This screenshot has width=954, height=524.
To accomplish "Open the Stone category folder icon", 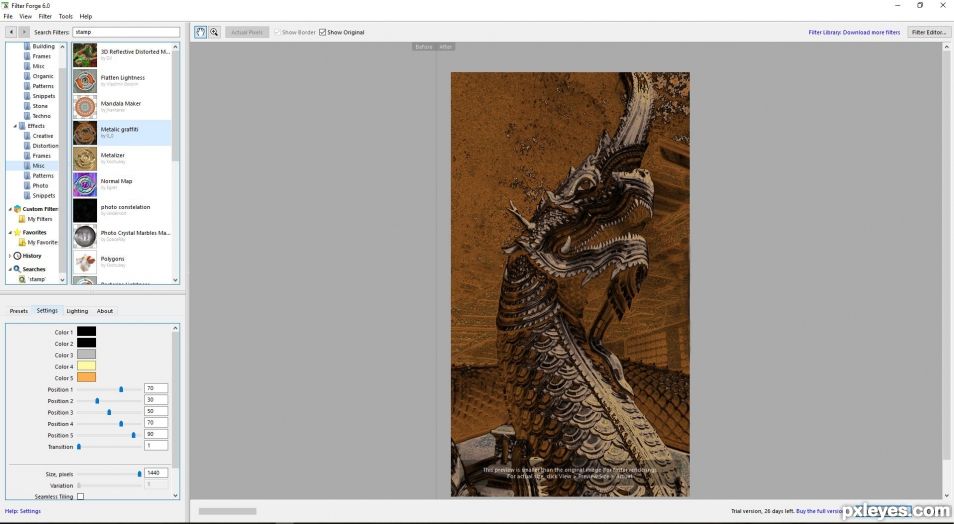I will tap(27, 106).
